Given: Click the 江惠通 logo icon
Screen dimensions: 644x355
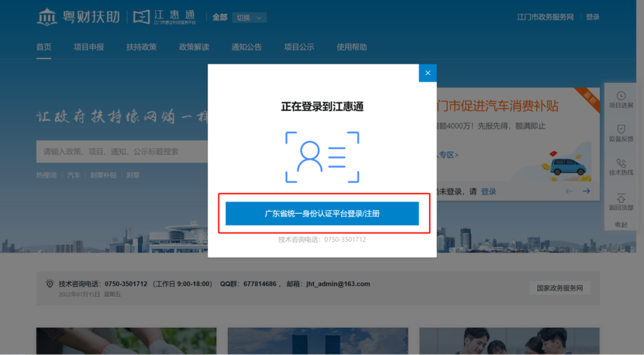Looking at the screenshot, I should pos(142,17).
